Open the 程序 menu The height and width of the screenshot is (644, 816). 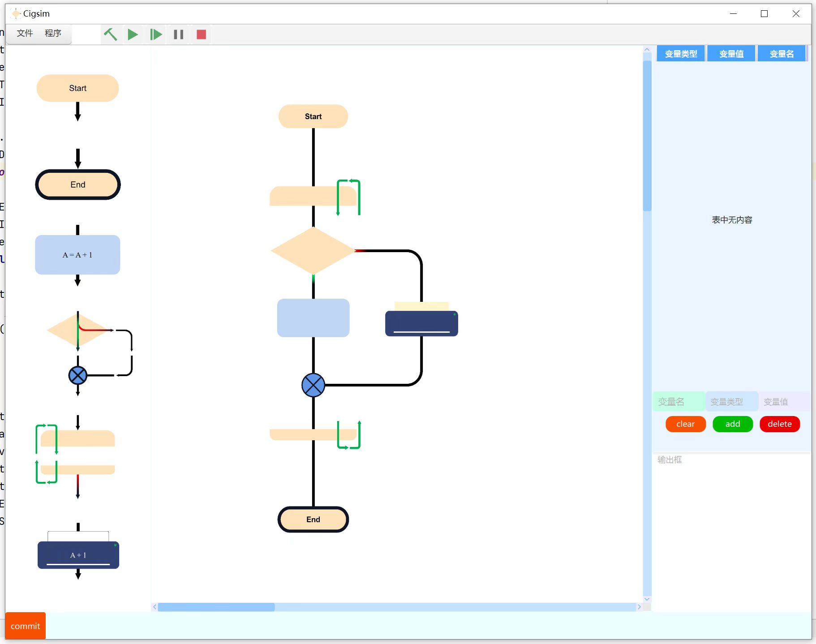pos(53,33)
